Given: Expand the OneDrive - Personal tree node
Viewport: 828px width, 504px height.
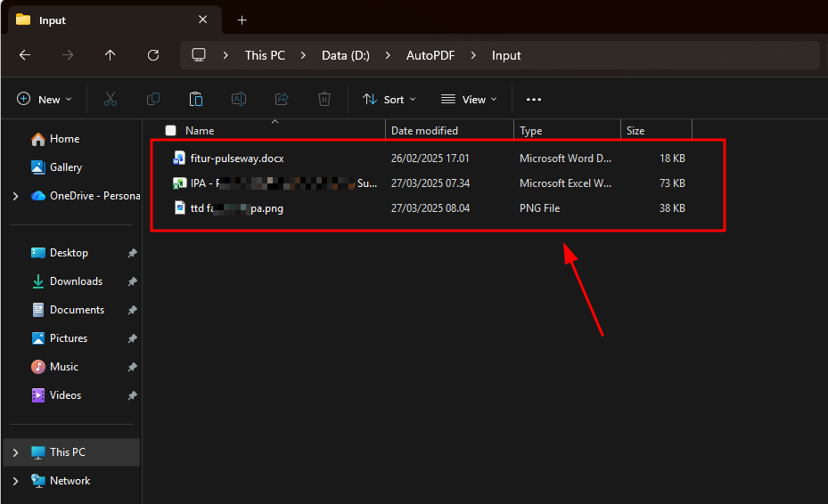Looking at the screenshot, I should [15, 196].
